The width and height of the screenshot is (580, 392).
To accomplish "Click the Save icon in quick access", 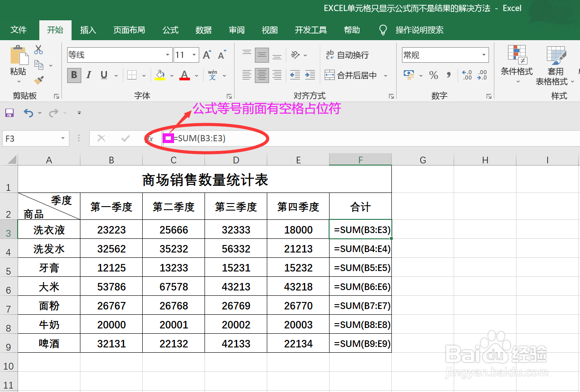I will click(x=9, y=113).
